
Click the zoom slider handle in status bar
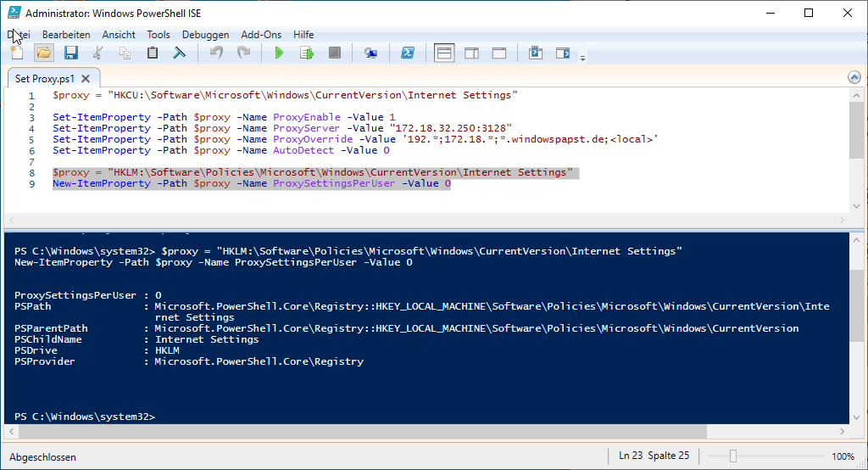point(733,456)
